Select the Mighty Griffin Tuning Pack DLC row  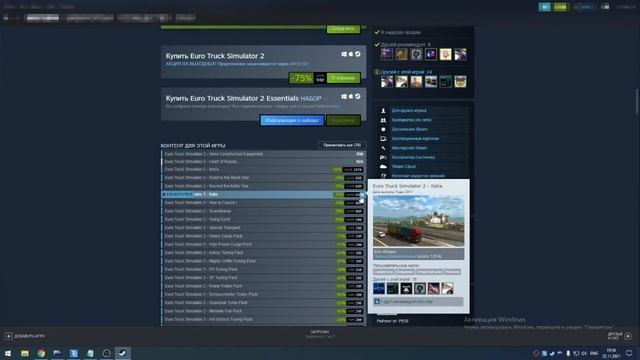coord(264,261)
